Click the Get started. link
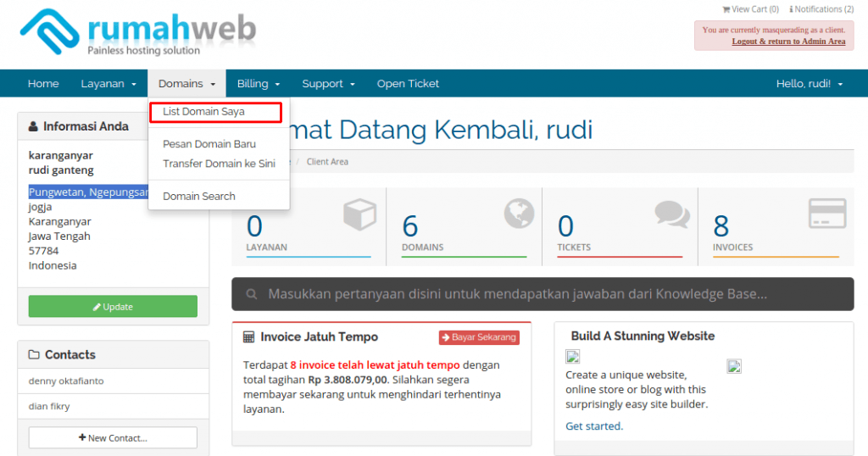The width and height of the screenshot is (868, 456). [594, 426]
